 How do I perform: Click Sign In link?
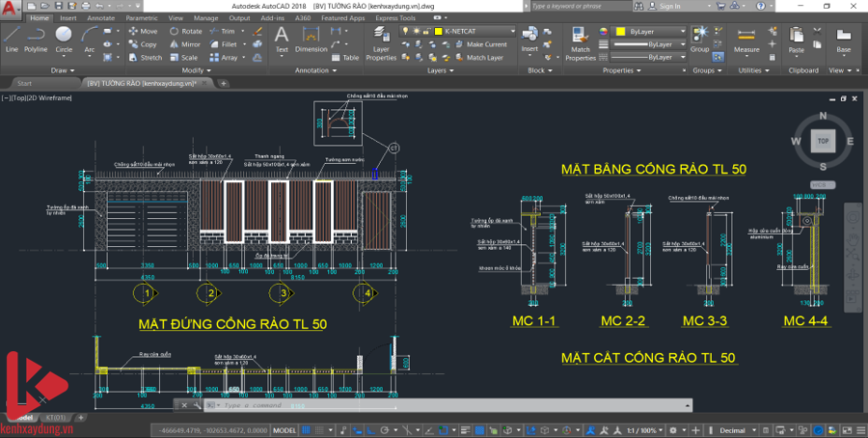coord(670,6)
